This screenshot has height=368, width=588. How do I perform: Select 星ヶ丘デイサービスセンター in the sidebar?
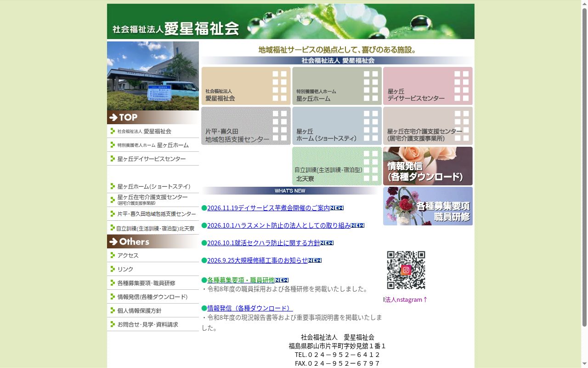coord(153,159)
